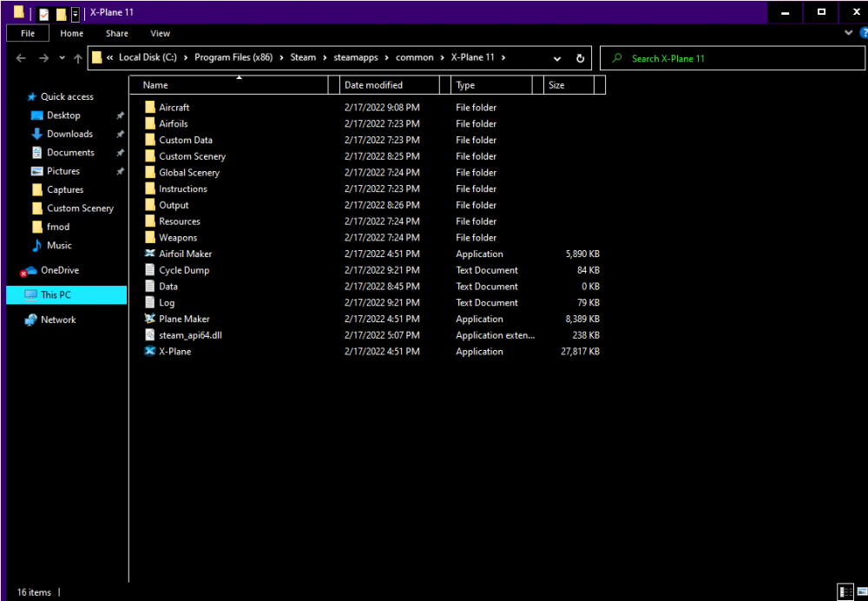The height and width of the screenshot is (601, 868).
Task: Click the steam_api64.dll file icon
Action: (x=150, y=335)
